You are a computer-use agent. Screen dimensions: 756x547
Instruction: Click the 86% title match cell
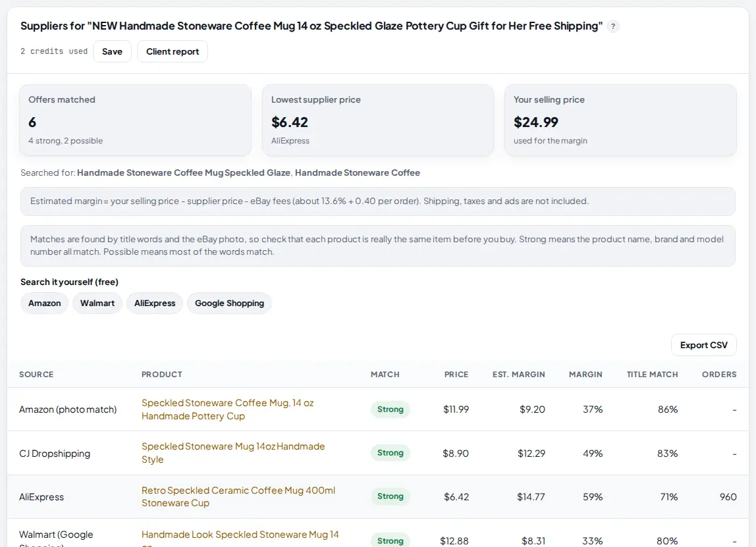tap(668, 409)
